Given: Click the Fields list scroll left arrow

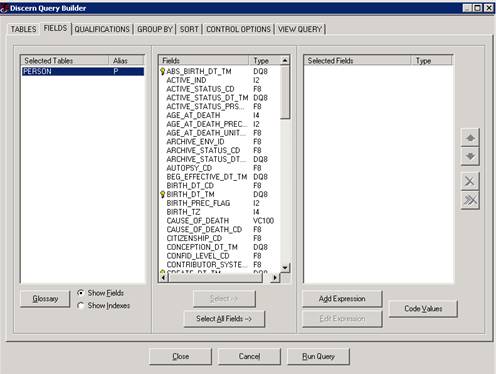Looking at the screenshot, I should pos(163,277).
